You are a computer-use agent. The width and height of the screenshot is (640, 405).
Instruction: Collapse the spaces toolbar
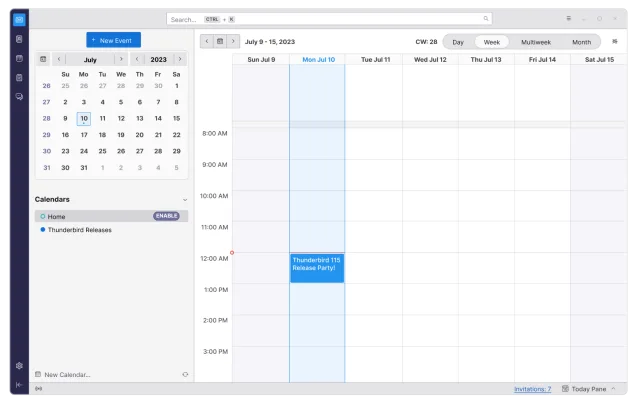19,385
